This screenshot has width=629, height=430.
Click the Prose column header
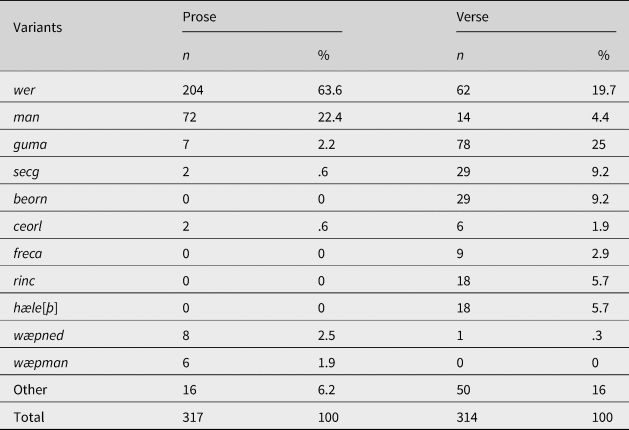(x=197, y=16)
